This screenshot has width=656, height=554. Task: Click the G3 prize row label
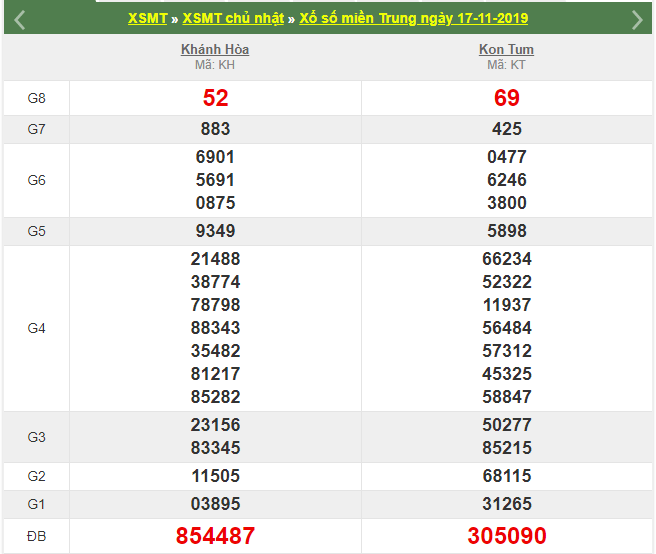coord(36,437)
